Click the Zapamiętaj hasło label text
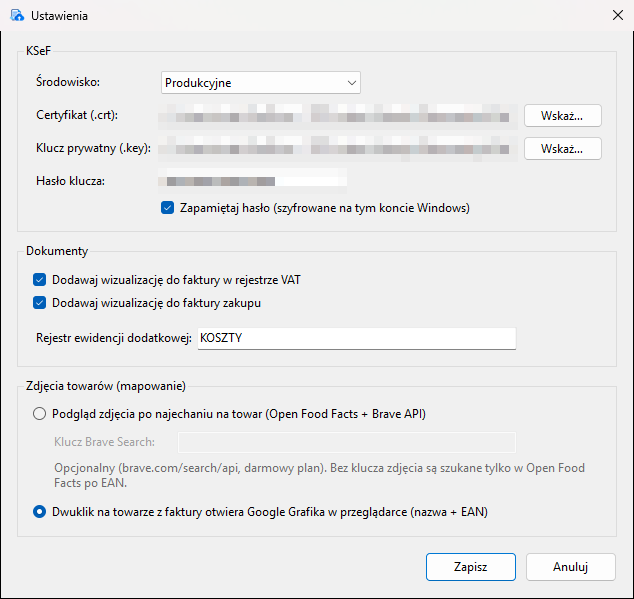This screenshot has height=599, width=634. tap(325, 208)
